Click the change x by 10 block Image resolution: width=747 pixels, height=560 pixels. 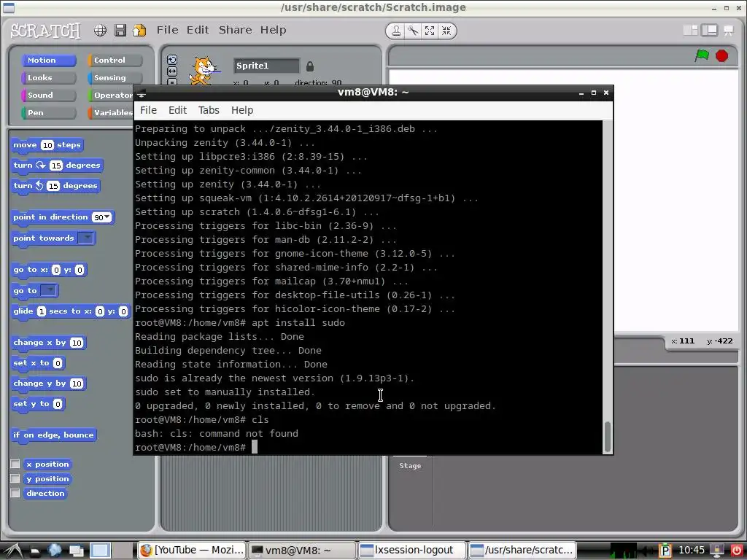tap(49, 343)
